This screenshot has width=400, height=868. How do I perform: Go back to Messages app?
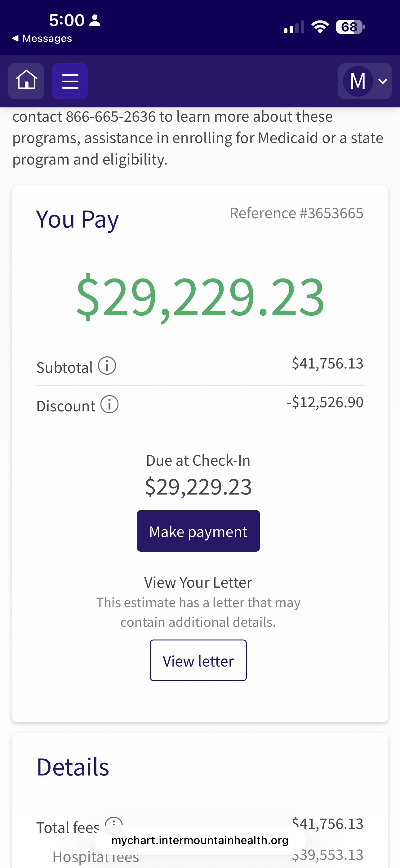click(x=42, y=38)
